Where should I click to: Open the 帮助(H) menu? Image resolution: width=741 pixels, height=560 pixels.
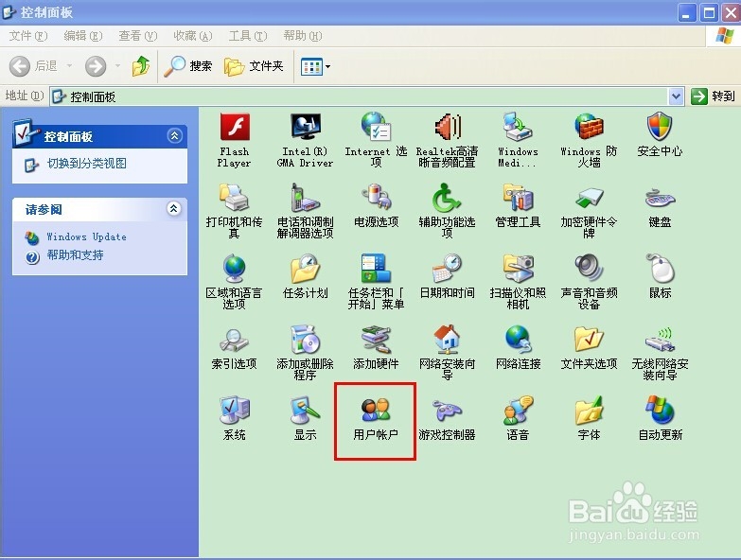[x=303, y=36]
